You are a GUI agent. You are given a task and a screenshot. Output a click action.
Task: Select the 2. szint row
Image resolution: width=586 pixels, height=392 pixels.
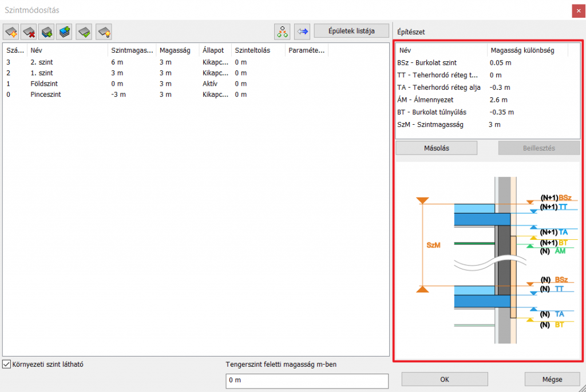[x=196, y=62]
